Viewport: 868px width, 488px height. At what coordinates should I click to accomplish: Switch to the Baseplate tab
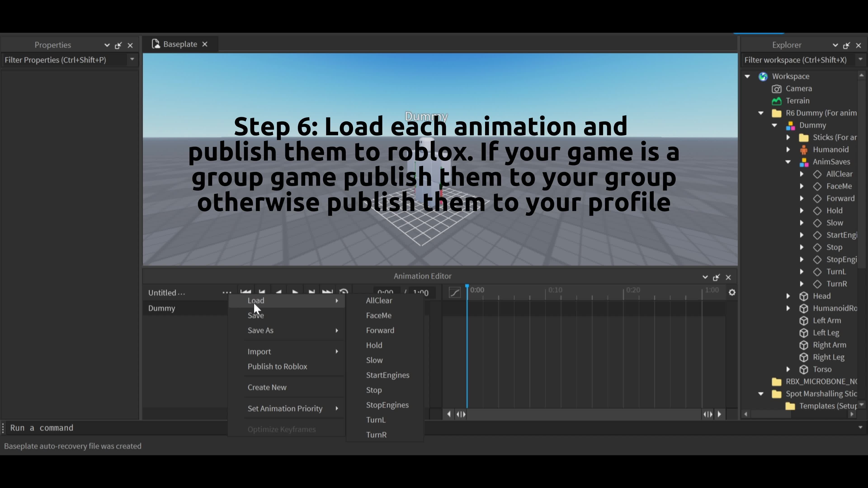[180, 45]
